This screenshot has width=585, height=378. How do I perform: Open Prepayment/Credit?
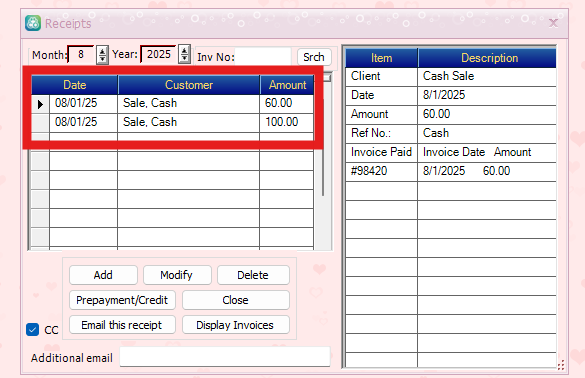coord(122,300)
